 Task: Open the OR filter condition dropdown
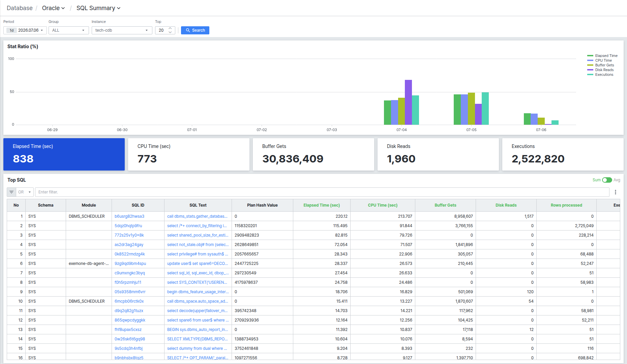(x=25, y=192)
